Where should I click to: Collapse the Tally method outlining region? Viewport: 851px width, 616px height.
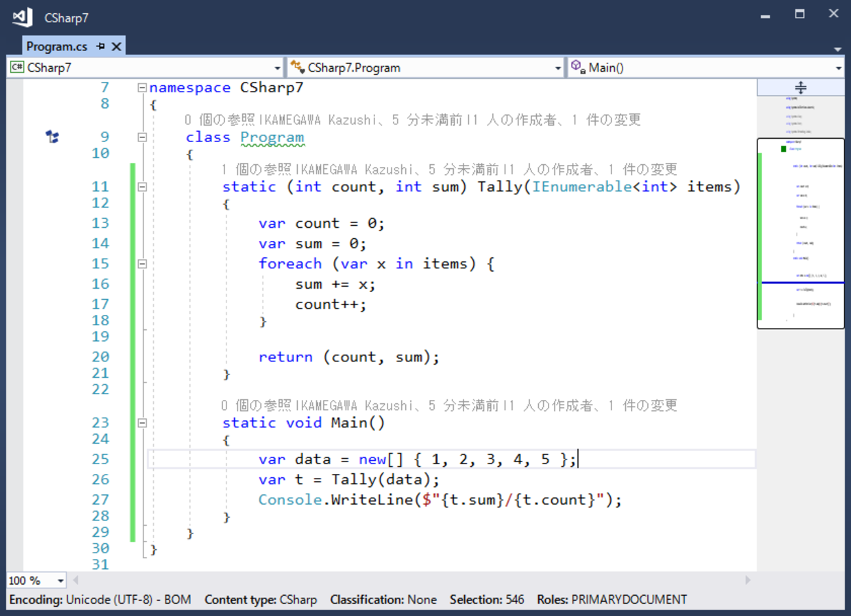[142, 187]
